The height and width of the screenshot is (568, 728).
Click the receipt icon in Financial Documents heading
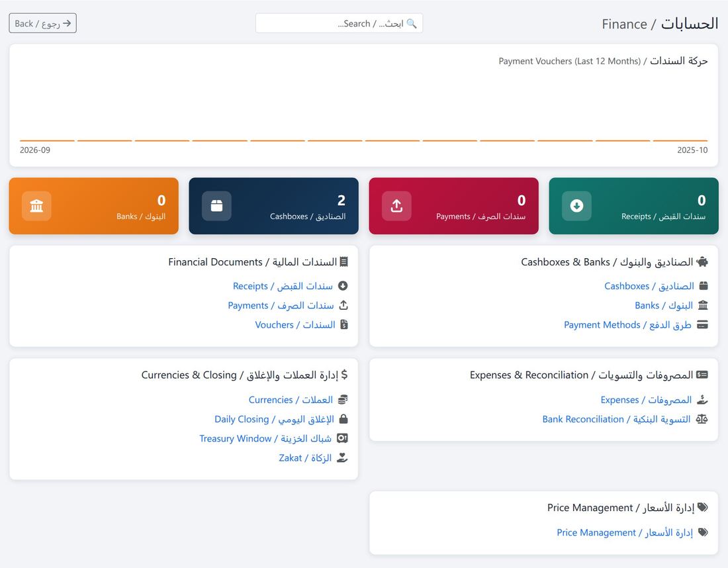point(344,262)
